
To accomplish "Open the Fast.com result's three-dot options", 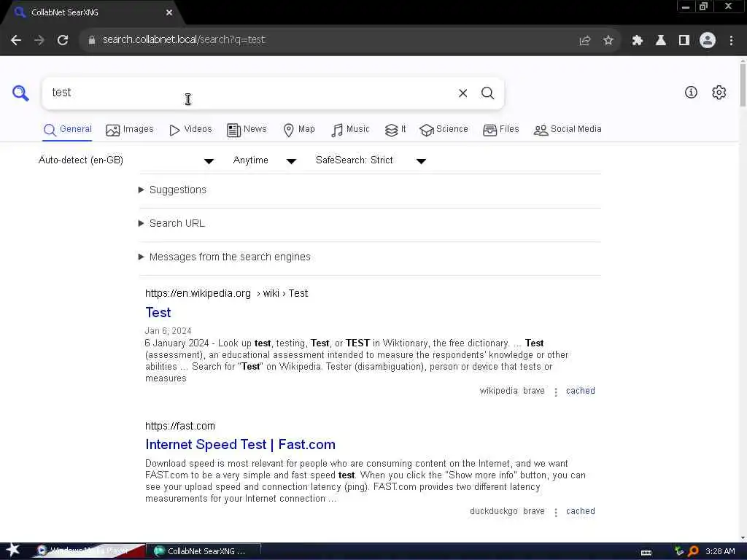I will [555, 513].
